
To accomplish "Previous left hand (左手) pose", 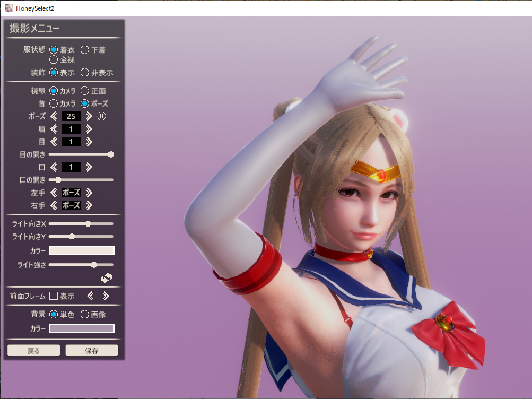I will 54,193.
